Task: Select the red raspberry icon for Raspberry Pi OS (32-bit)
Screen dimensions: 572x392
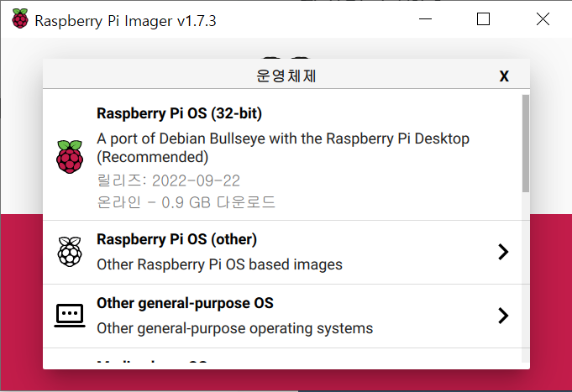Action: click(x=70, y=157)
